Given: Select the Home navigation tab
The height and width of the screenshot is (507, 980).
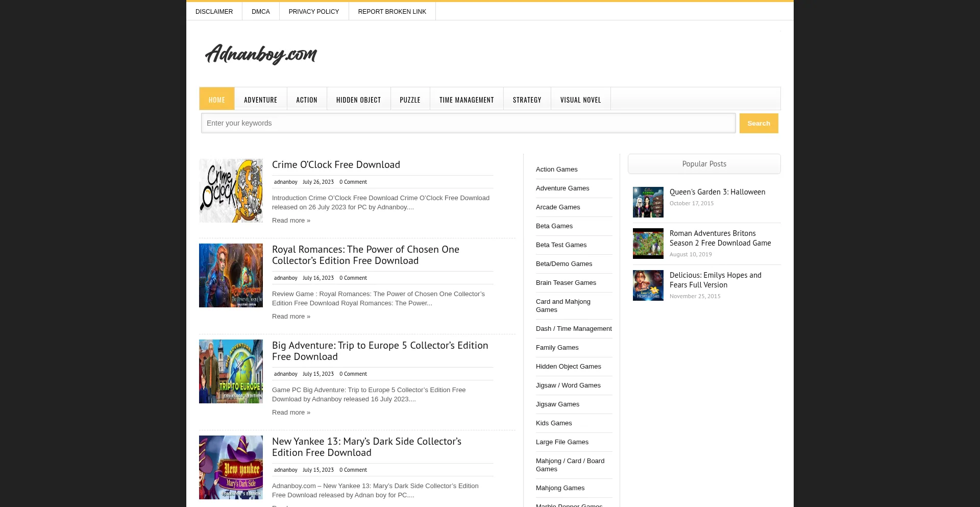Looking at the screenshot, I should [216, 99].
